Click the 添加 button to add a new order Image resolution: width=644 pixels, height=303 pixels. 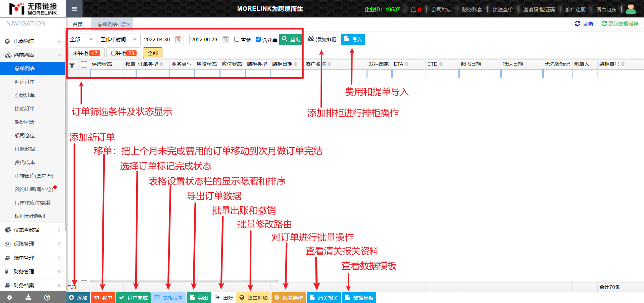click(78, 298)
